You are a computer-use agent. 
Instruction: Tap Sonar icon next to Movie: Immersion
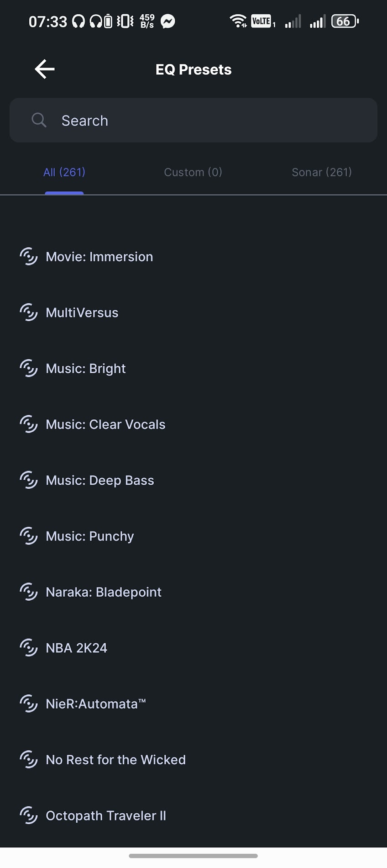(x=29, y=257)
